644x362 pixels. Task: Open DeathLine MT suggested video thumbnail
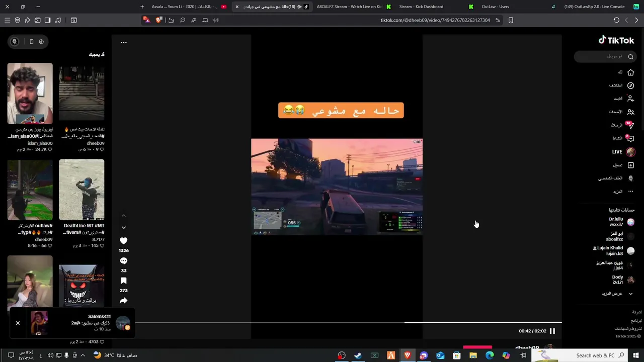tap(82, 190)
